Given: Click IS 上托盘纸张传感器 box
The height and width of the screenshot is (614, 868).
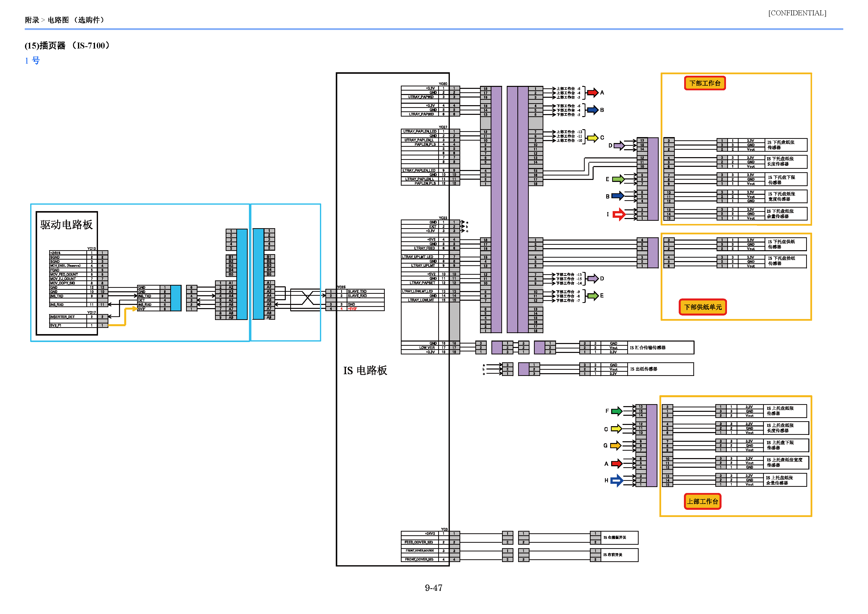Looking at the screenshot, I should point(785,411).
